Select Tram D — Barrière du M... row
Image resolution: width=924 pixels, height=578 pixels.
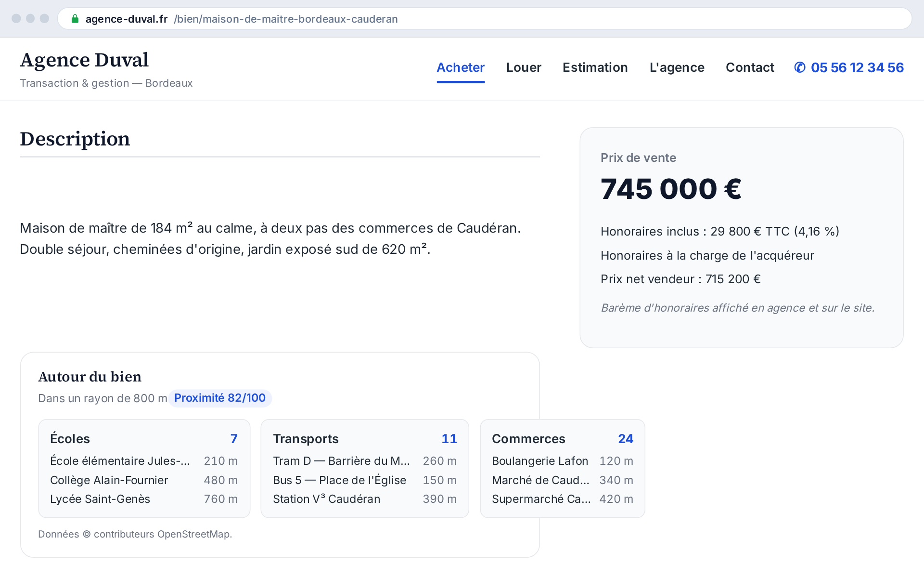coord(365,461)
